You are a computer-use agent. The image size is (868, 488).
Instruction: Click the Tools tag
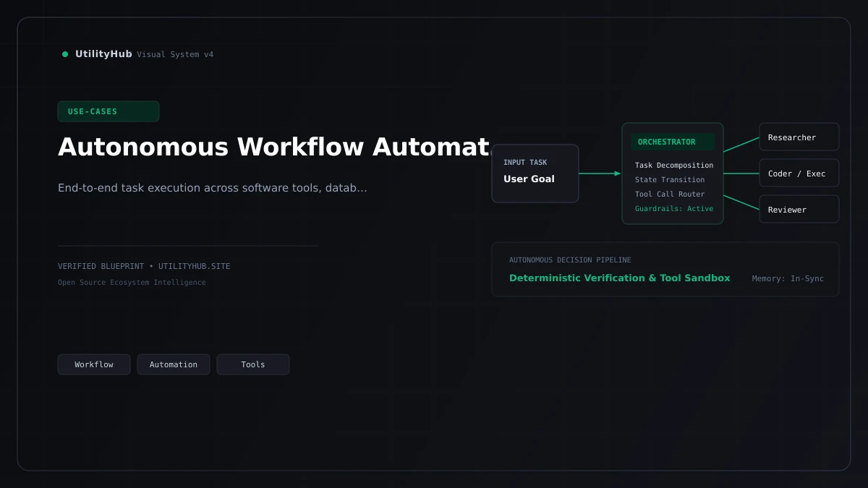pos(253,364)
